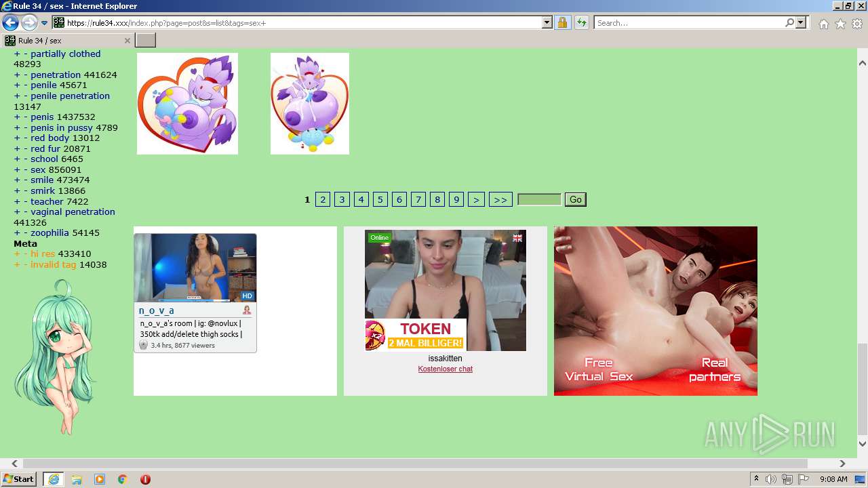Open the search provider dropdown arrow
The width and height of the screenshot is (868, 488).
coord(802,23)
